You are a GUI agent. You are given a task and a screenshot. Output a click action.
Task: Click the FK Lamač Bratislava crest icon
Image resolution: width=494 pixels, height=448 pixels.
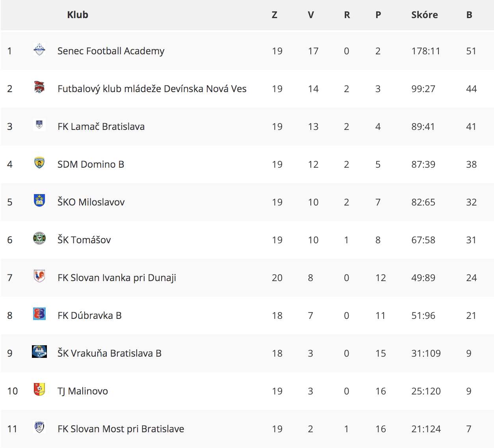coord(39,124)
